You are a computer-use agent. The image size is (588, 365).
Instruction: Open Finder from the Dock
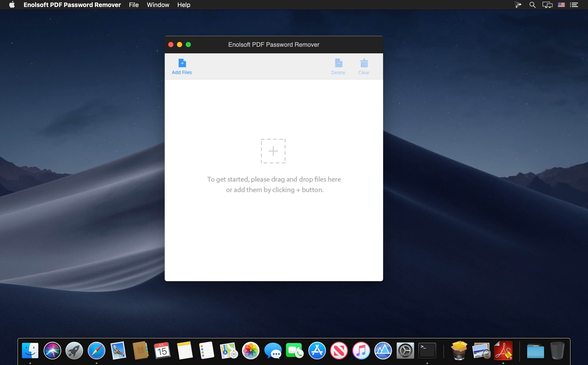(30, 351)
